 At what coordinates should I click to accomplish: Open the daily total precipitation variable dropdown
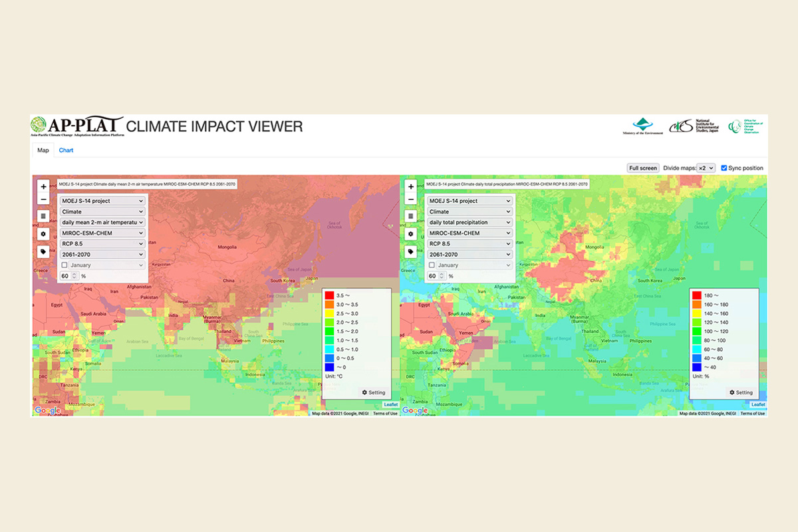click(469, 222)
